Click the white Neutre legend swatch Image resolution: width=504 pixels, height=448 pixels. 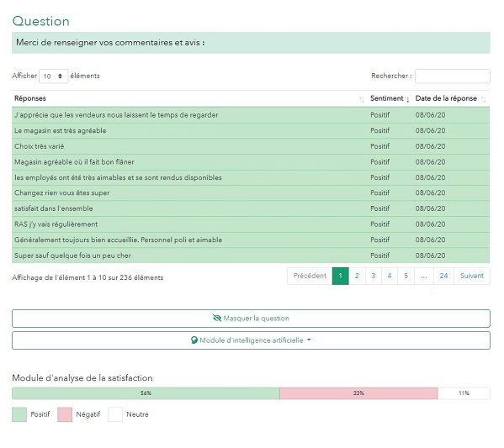coord(115,414)
